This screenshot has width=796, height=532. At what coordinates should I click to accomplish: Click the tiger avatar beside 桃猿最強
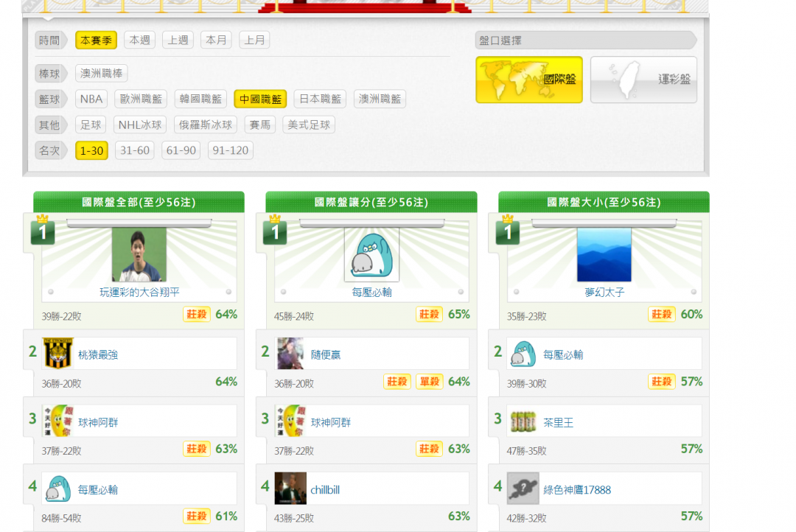click(58, 354)
